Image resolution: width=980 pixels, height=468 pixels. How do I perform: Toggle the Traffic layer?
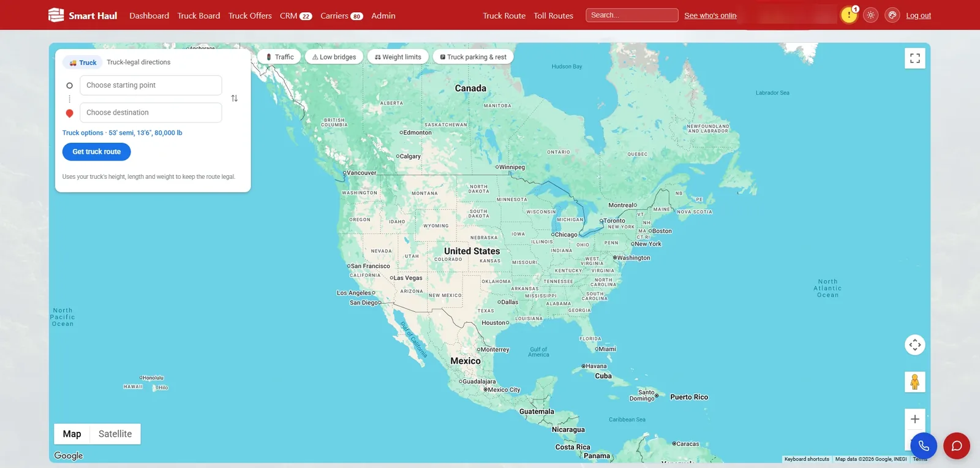pyautogui.click(x=279, y=57)
